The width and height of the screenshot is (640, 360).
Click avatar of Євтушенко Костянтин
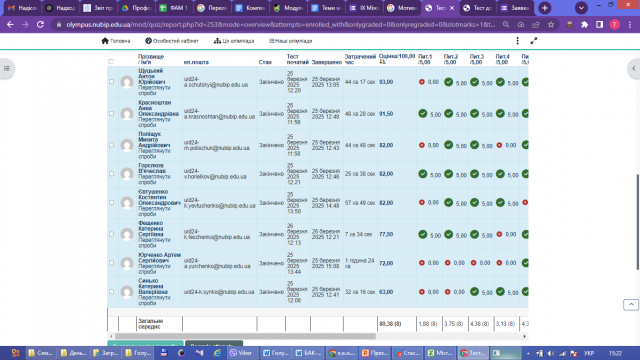(x=127, y=203)
